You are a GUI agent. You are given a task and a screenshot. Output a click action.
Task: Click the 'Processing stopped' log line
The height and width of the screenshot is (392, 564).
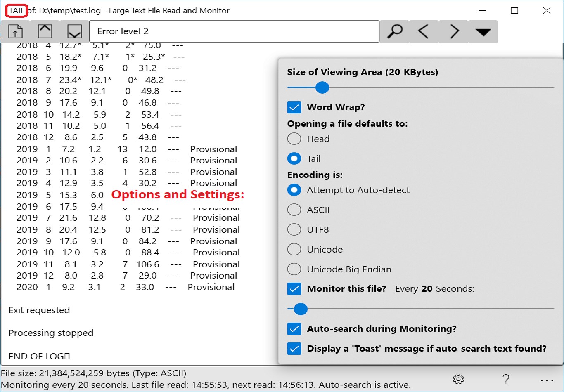click(x=51, y=333)
